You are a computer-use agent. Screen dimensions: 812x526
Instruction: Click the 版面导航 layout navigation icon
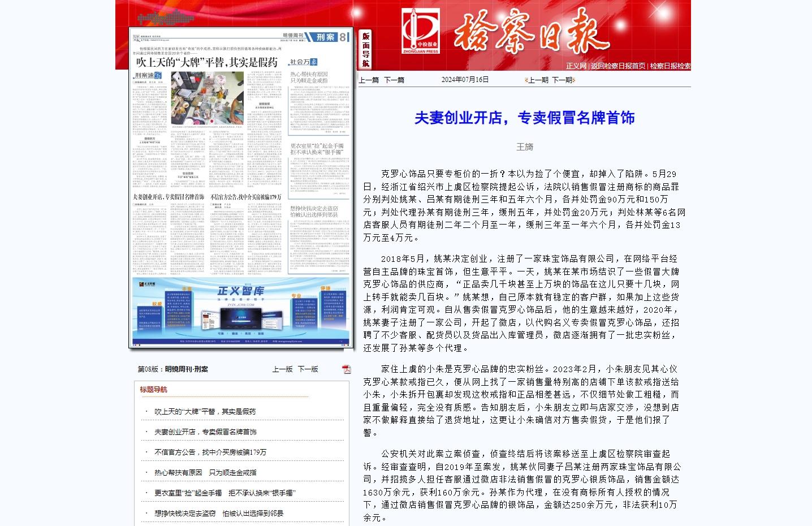click(365, 50)
